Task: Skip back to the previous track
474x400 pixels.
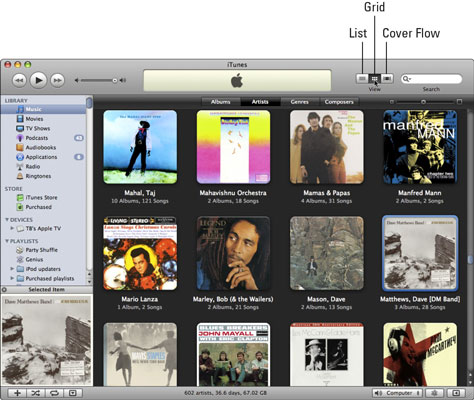Action: [x=19, y=80]
